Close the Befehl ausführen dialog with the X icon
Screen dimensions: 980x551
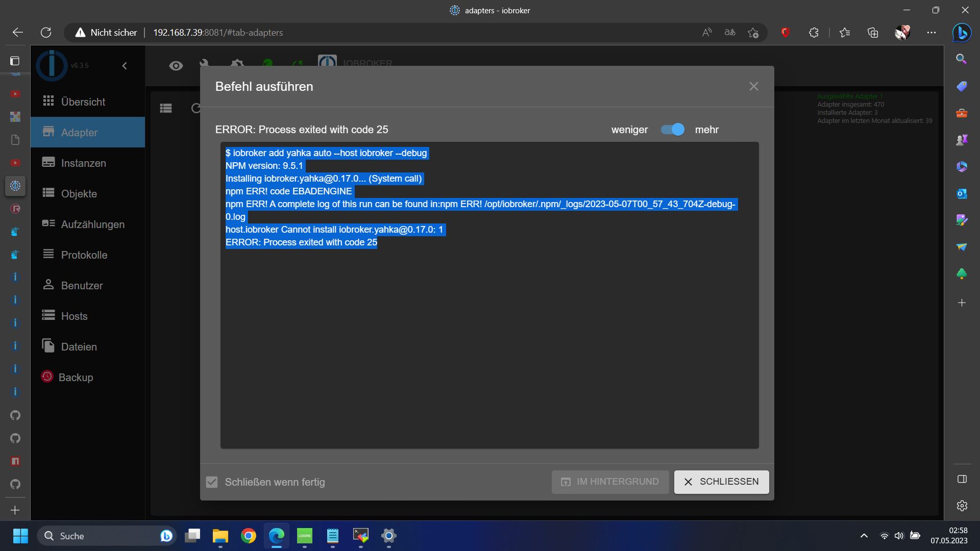click(753, 86)
